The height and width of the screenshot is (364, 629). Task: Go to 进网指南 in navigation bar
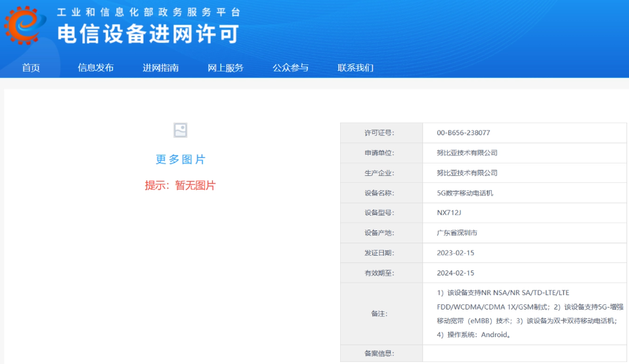(160, 68)
